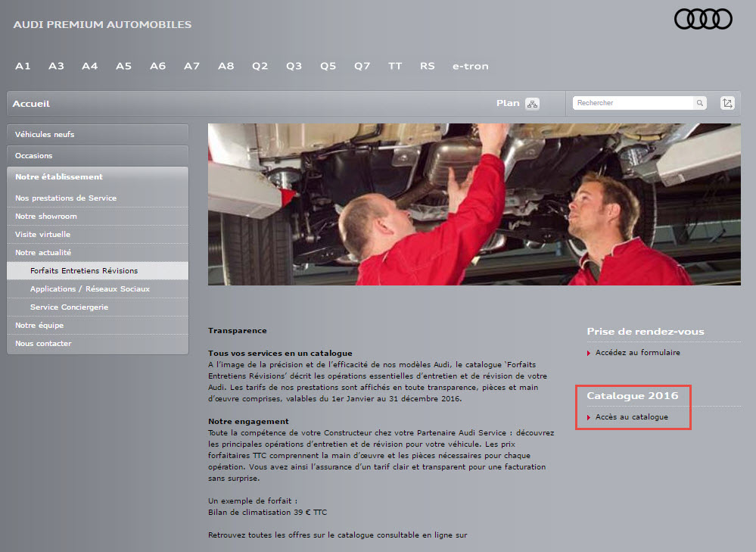Open Notre équipe page
Screen dimensions: 756x552
tap(98, 325)
